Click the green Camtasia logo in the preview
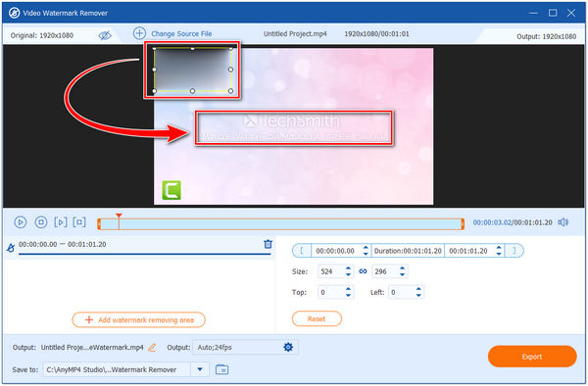 (x=171, y=190)
